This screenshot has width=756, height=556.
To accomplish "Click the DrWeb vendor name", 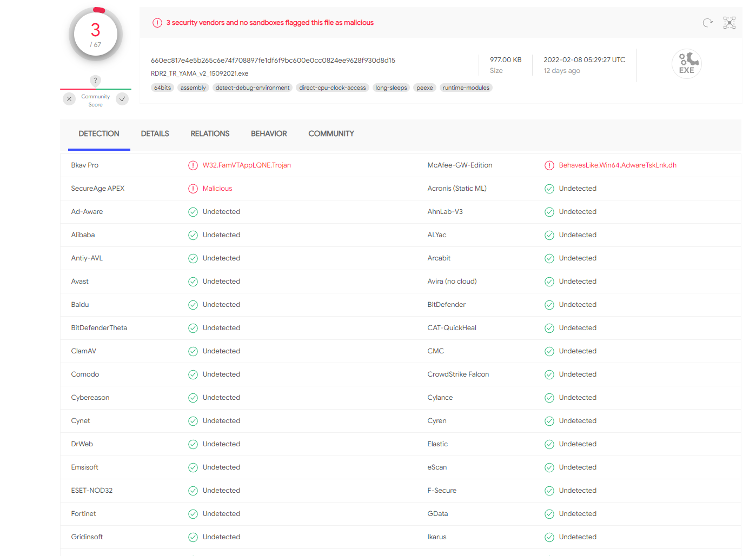I will (x=82, y=444).
